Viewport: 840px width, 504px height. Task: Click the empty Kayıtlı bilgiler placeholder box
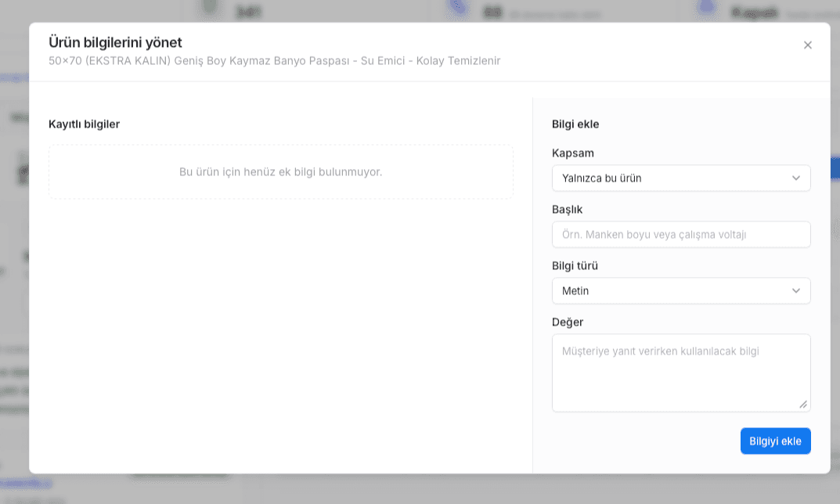(x=281, y=172)
